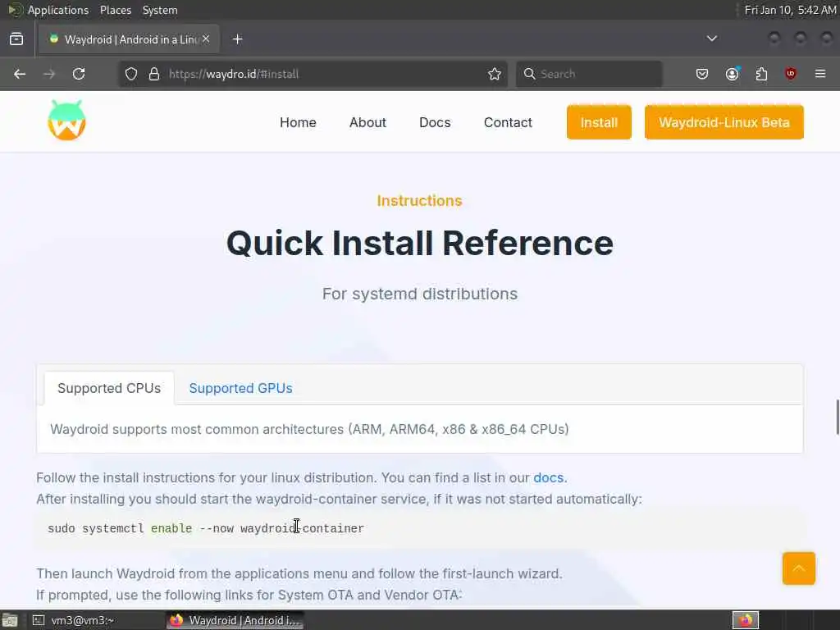Image resolution: width=840 pixels, height=630 pixels.
Task: Click the scroll-to-top arrow button
Action: pyautogui.click(x=798, y=568)
